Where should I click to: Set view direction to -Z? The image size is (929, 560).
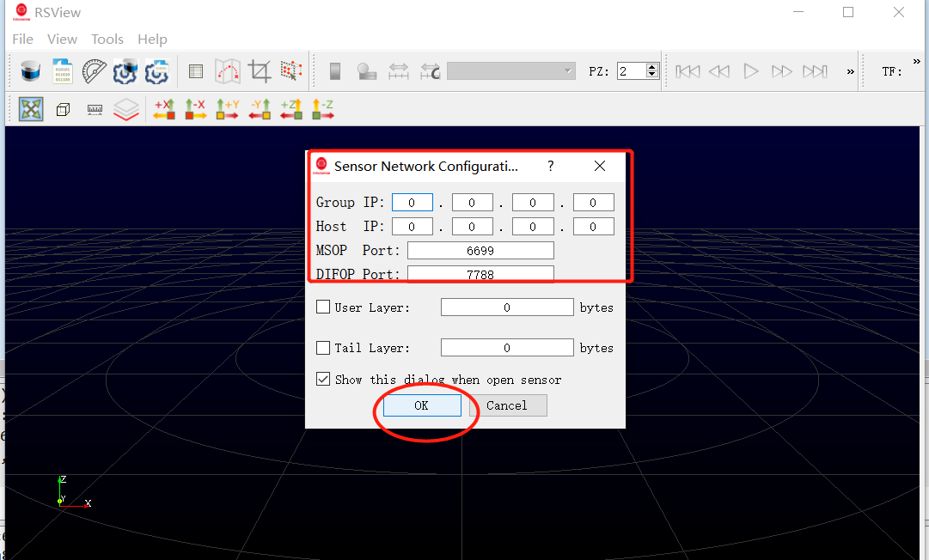[x=323, y=110]
